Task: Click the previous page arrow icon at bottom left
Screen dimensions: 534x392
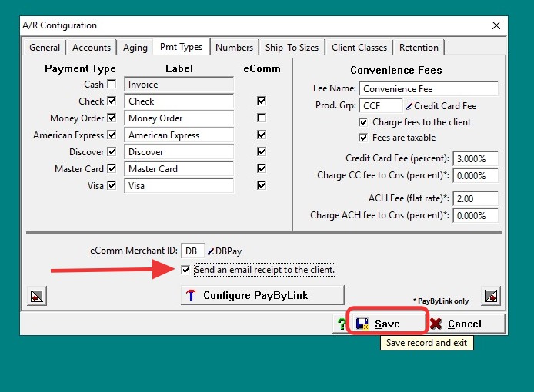Action: tap(37, 296)
